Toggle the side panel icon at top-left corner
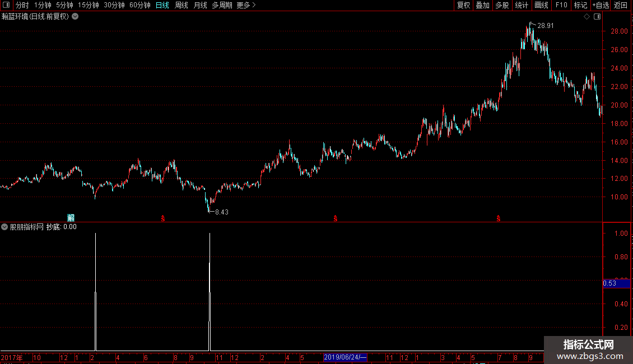The height and width of the screenshot is (364, 633). click(x=6, y=5)
